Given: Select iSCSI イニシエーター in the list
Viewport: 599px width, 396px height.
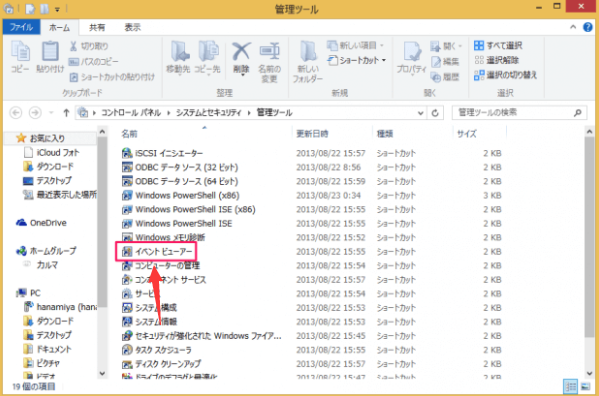Looking at the screenshot, I should (x=162, y=153).
